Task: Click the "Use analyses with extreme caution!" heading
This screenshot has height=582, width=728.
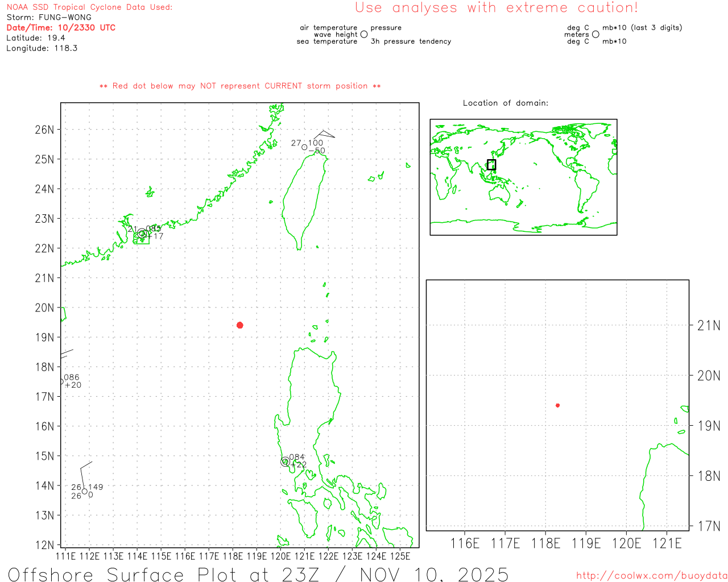Action: pos(496,8)
